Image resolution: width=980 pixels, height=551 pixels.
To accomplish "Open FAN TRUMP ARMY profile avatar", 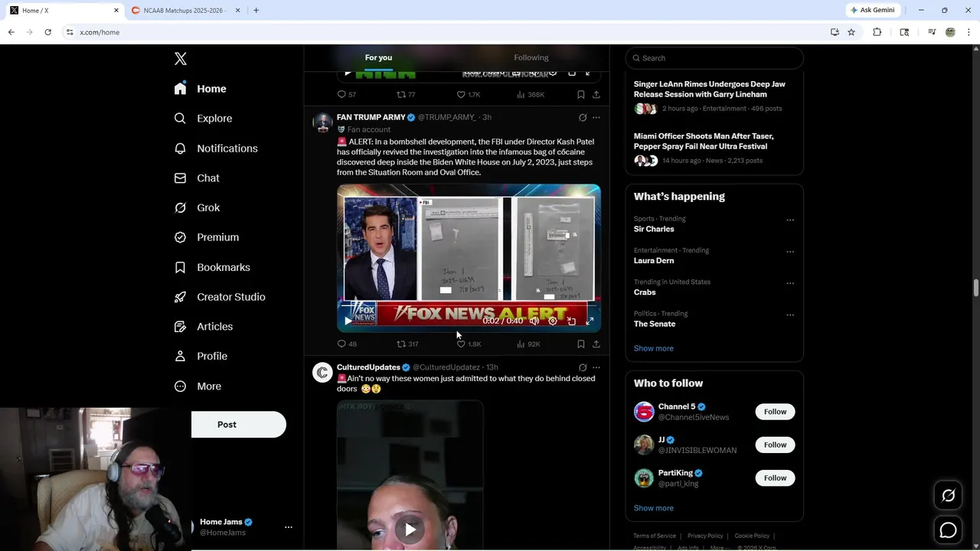I will (322, 122).
